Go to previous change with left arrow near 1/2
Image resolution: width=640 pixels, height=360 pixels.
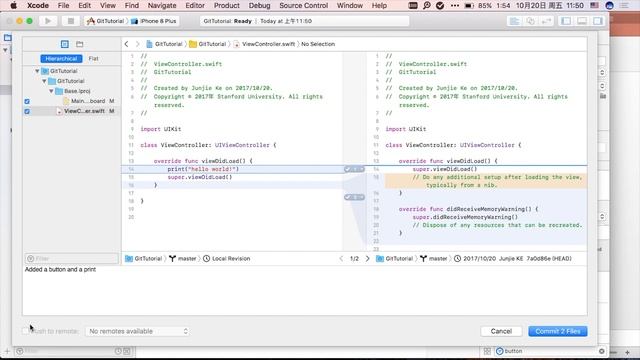[x=341, y=258]
